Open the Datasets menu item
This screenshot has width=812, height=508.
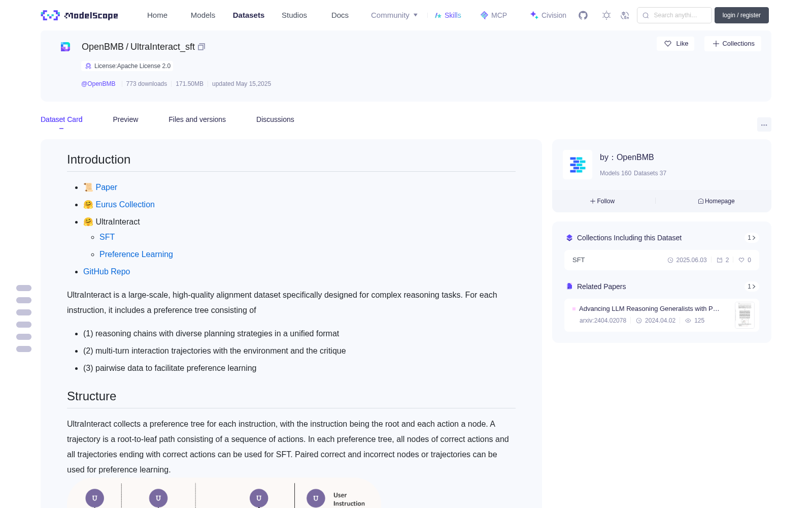click(249, 15)
